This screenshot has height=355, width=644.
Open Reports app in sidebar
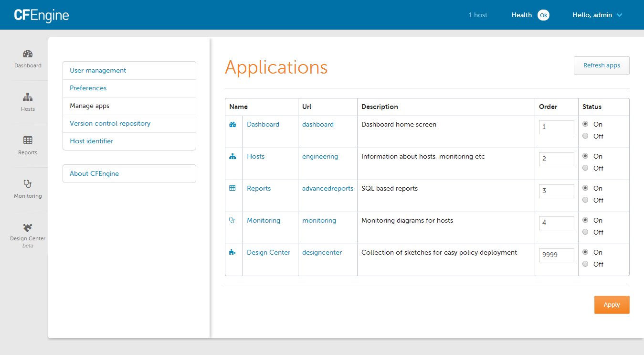pyautogui.click(x=28, y=146)
